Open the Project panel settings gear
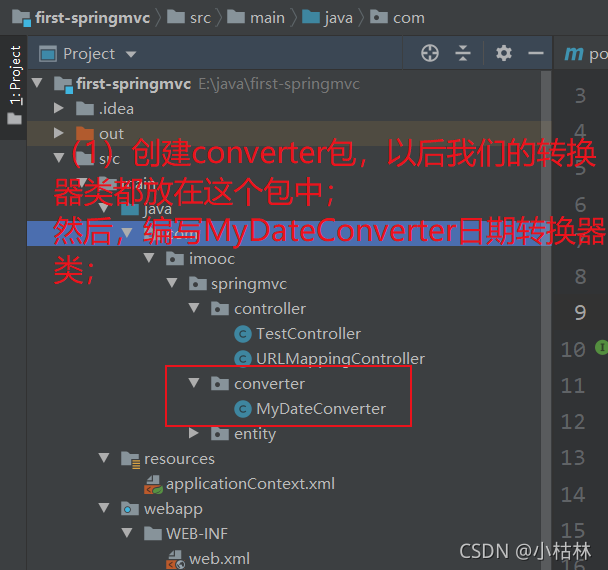 (x=503, y=53)
